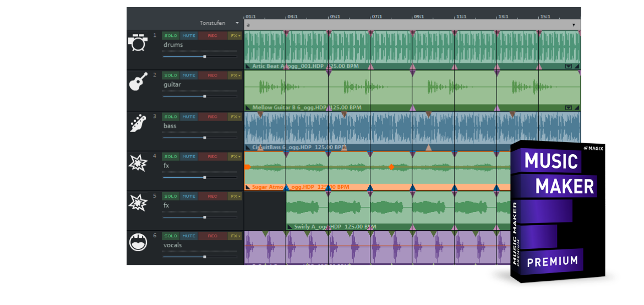Click the fade handle at start of Sugar Atmo clip
Screen dimensions: 644x305
point(248,187)
